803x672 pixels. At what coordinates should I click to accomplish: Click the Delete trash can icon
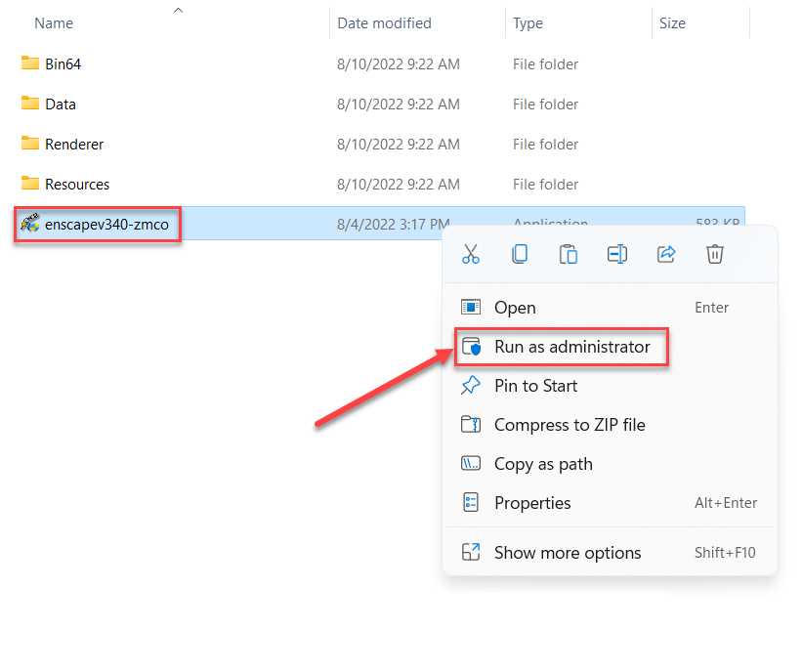pos(715,254)
